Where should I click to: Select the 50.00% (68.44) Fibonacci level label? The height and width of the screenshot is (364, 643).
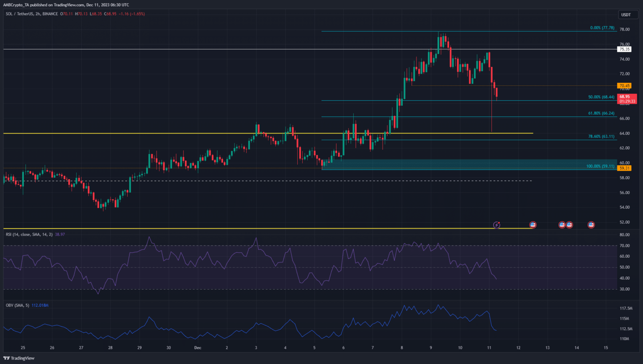tap(601, 97)
